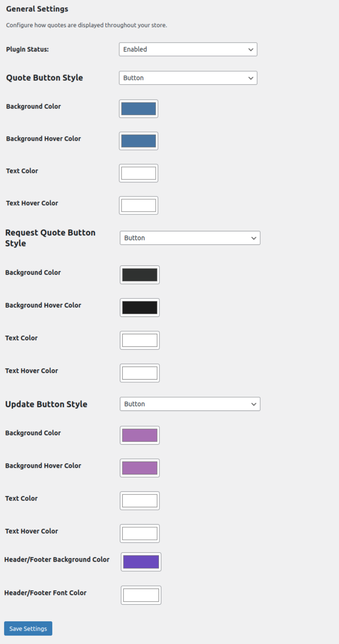Open the Plugin Status dropdown

(x=188, y=49)
